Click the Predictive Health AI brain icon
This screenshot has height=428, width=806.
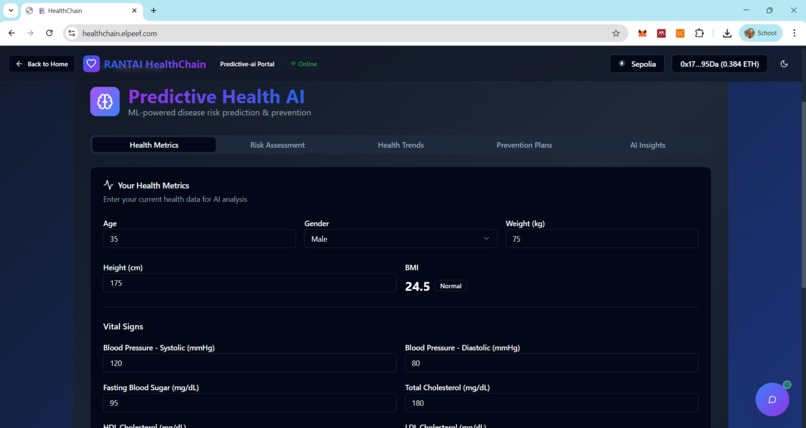pyautogui.click(x=105, y=101)
